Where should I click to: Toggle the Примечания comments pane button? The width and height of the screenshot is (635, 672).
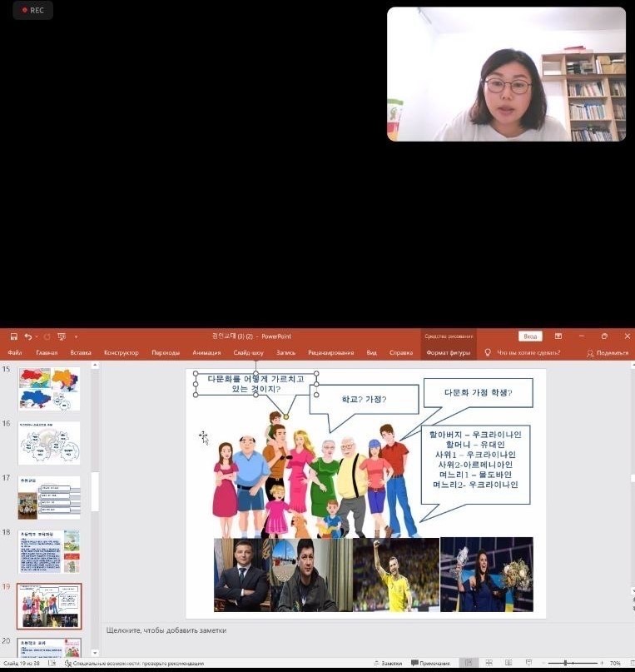[430, 663]
